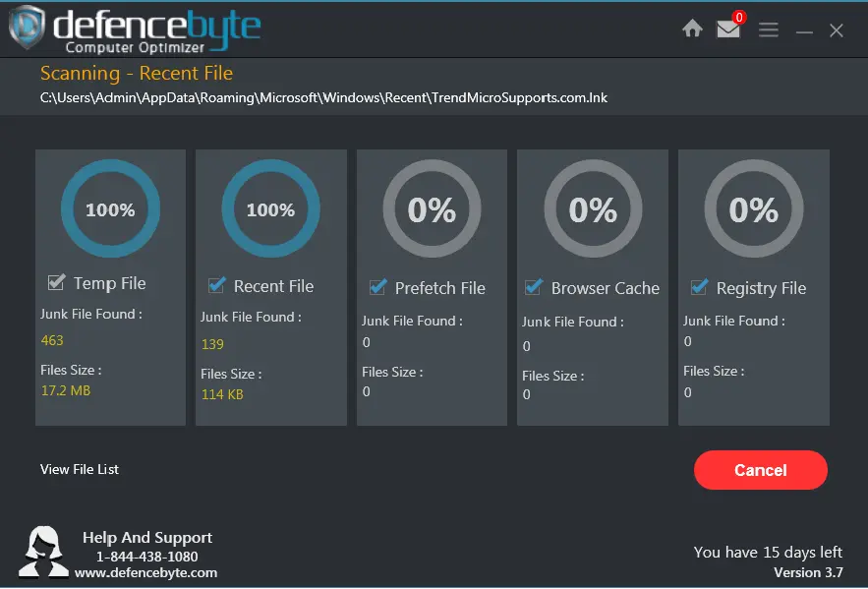The image size is (868, 589).
Task: Click the Prefetch File 0% progress ring
Action: pyautogui.click(x=432, y=208)
